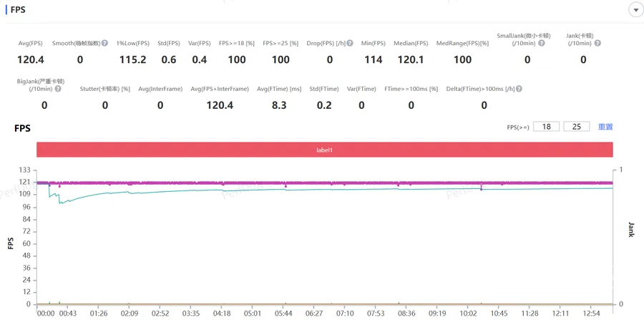The height and width of the screenshot is (320, 644).
Task: Click the purple FPS dip near 10:20
Action: 482,188
